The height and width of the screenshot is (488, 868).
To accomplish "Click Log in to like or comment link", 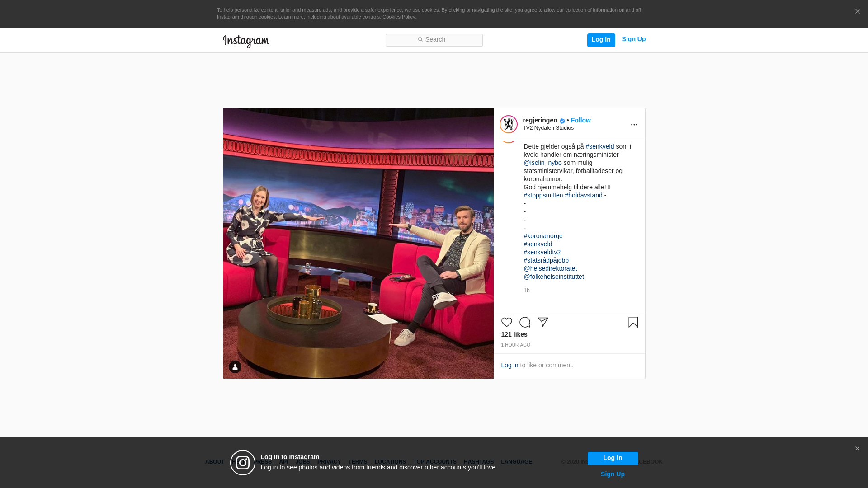I will point(509,365).
